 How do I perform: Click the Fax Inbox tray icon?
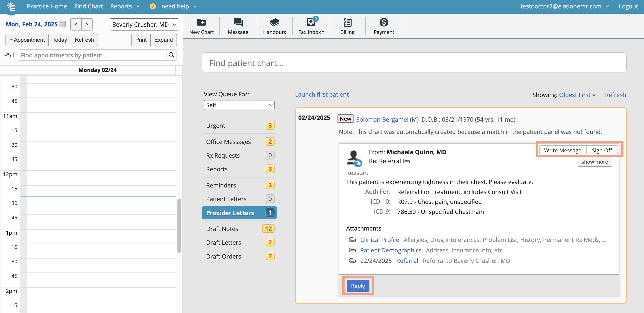[x=311, y=22]
